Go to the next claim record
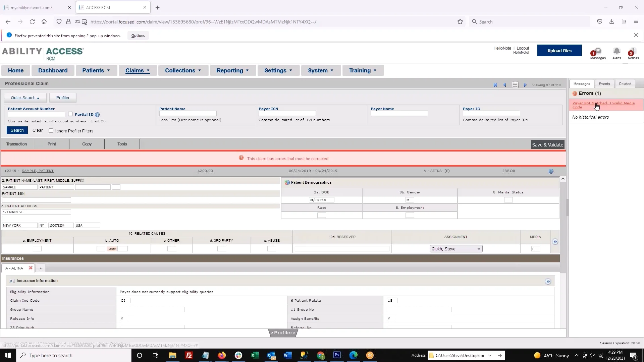This screenshot has width=644, height=362. [x=525, y=85]
